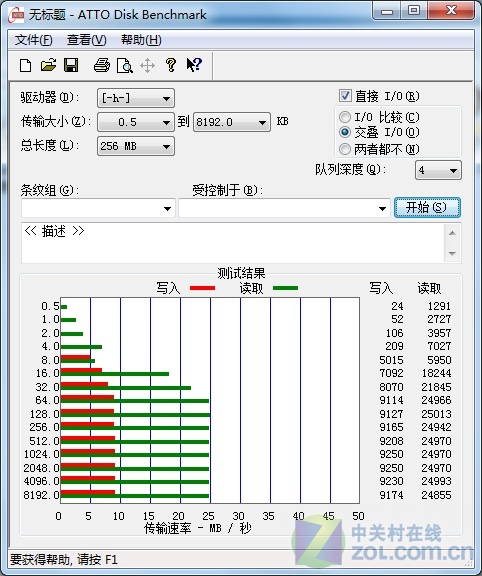Select the I/O 比较 radio option
The image size is (482, 576).
[x=345, y=117]
